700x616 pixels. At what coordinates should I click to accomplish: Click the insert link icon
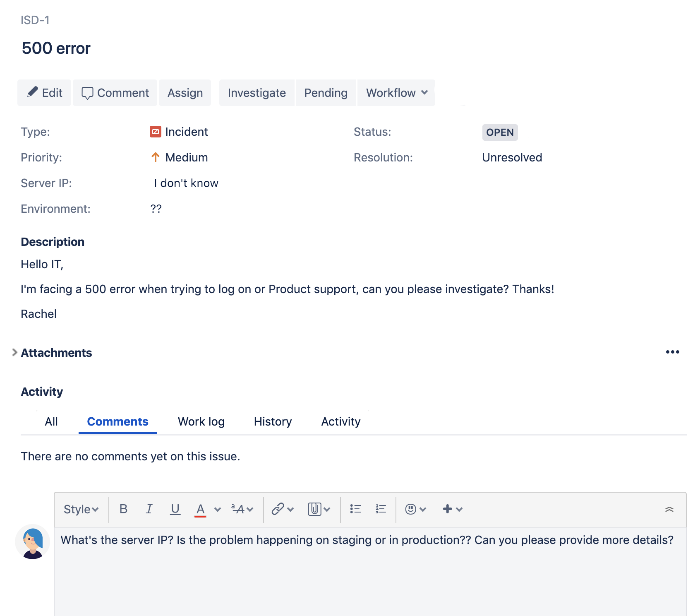click(x=278, y=509)
